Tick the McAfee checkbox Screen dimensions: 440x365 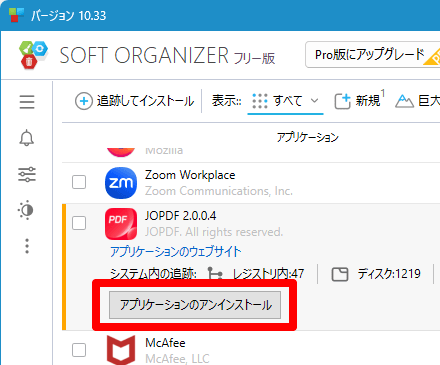[79, 350]
